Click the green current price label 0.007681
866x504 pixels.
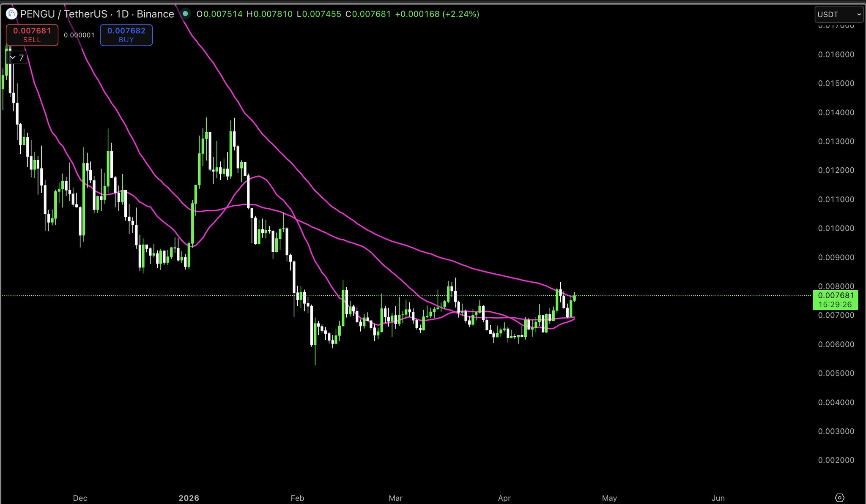point(835,296)
